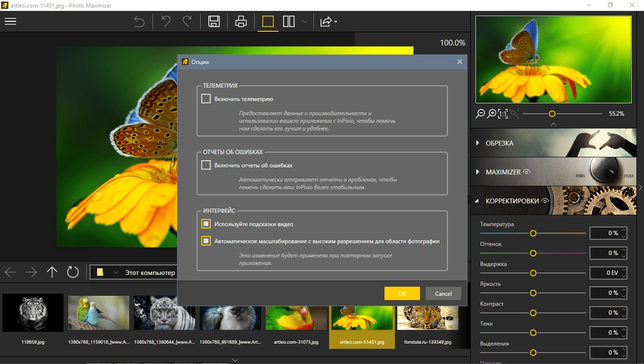Go back in file browser
The width and height of the screenshot is (644, 364).
[10, 272]
